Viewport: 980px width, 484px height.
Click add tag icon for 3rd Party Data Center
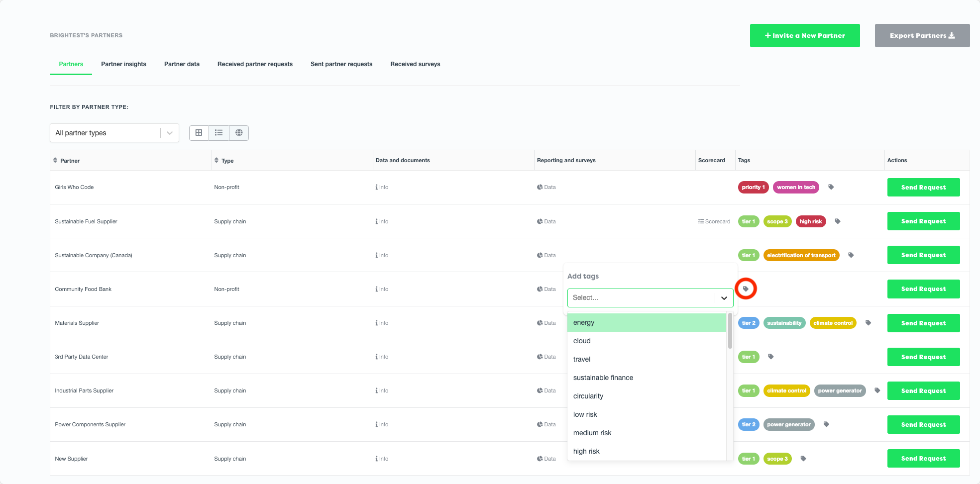[x=770, y=357]
